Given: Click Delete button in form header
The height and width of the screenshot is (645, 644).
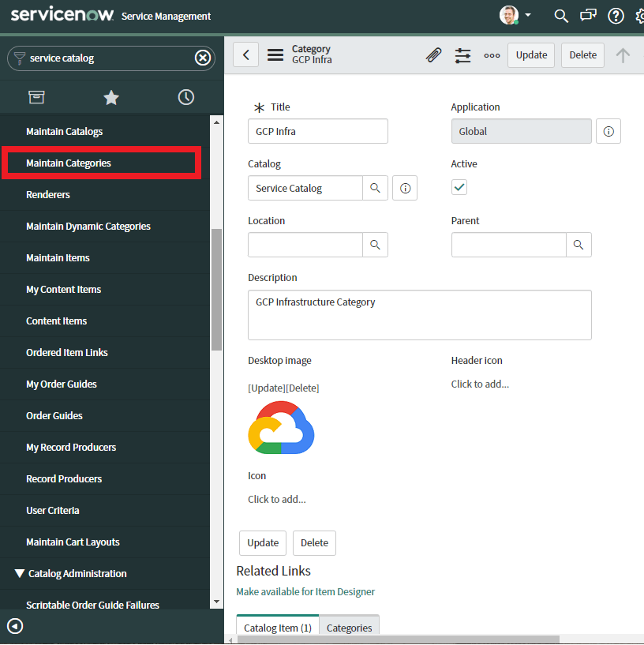Looking at the screenshot, I should pos(582,55).
